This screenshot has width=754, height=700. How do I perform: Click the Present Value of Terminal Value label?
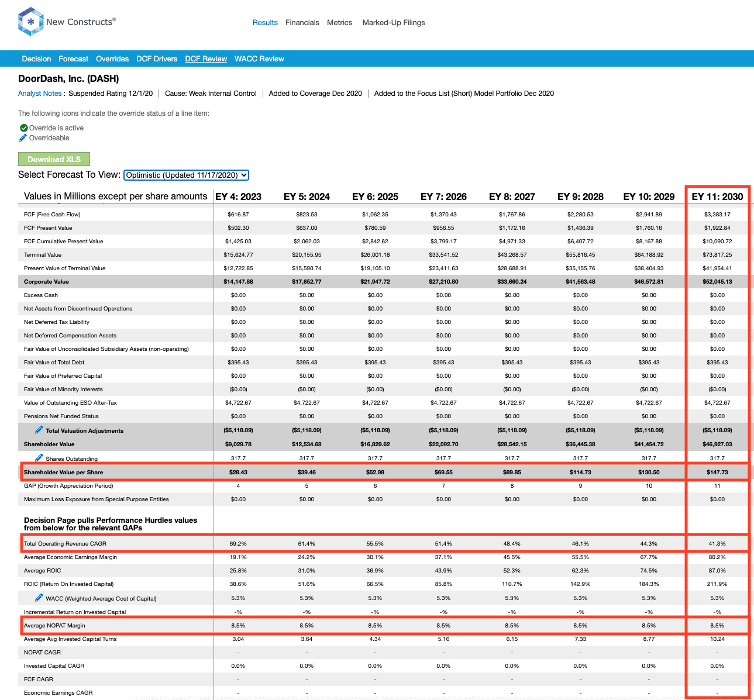coord(64,268)
